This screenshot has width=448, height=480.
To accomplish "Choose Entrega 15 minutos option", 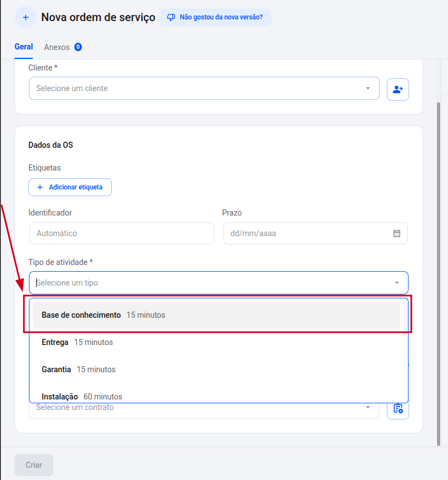I will point(77,342).
